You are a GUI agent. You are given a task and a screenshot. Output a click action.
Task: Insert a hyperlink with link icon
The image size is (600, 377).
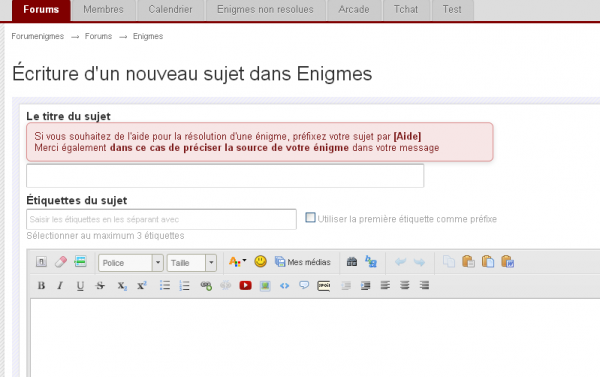pos(206,286)
